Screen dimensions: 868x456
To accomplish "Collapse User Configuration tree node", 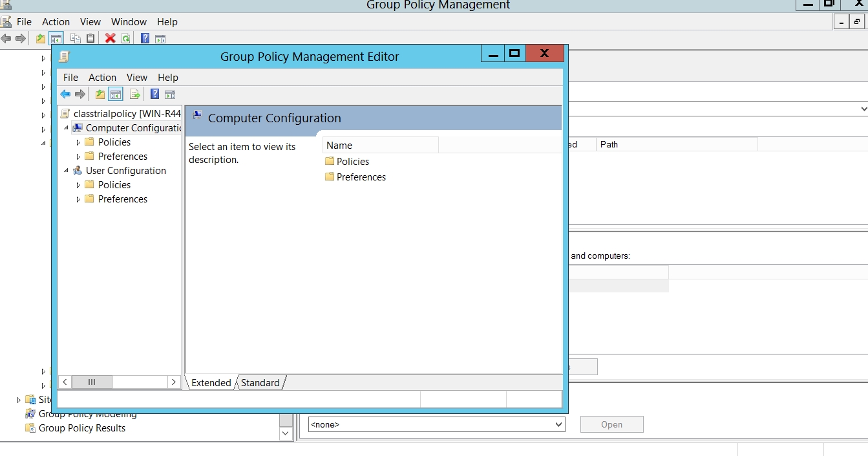I will [66, 171].
